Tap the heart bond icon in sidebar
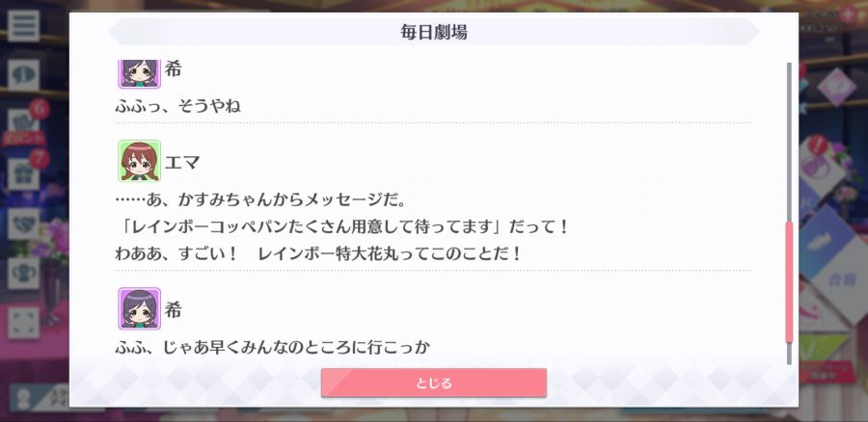 click(x=23, y=224)
